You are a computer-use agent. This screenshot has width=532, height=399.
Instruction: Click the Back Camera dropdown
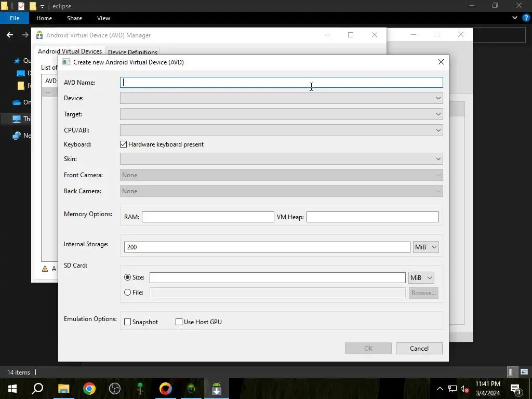pyautogui.click(x=281, y=191)
